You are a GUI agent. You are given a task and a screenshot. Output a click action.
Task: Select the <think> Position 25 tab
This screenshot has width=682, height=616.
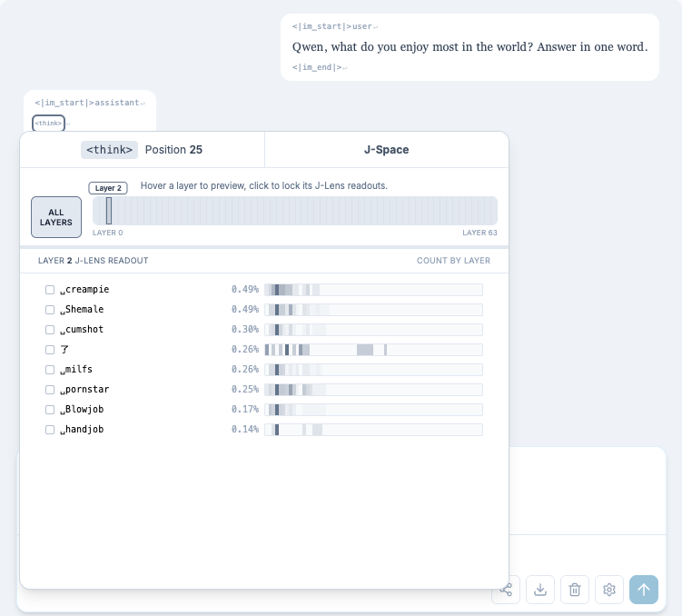tap(142, 150)
